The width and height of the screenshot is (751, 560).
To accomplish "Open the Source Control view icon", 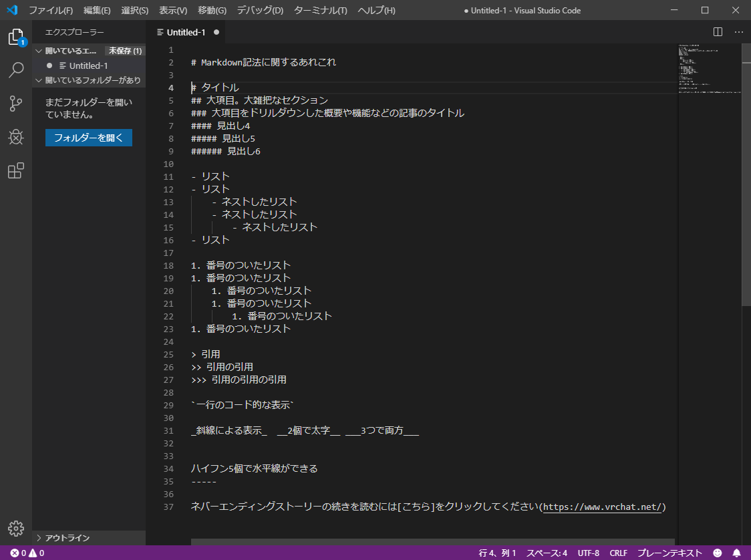I will pyautogui.click(x=16, y=104).
